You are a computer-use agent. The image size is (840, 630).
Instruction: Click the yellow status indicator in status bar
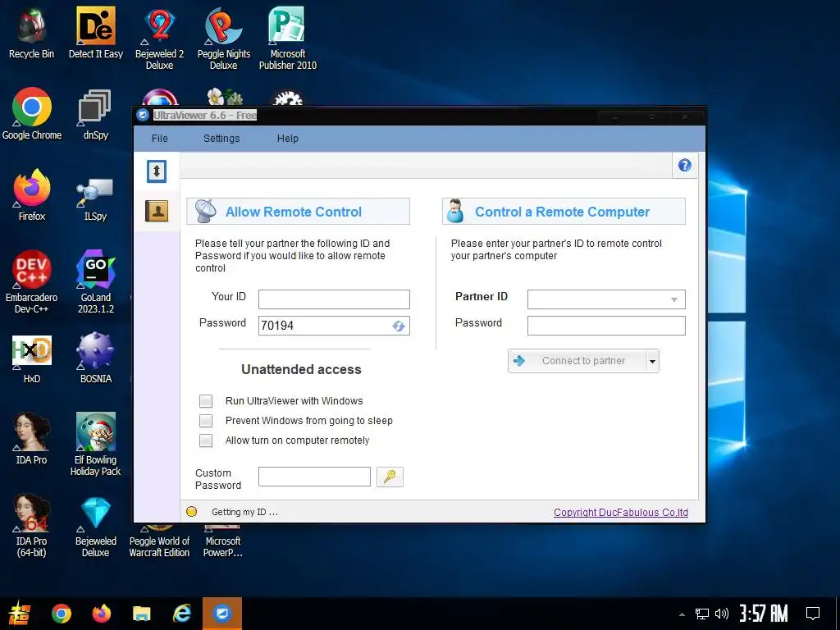(191, 512)
